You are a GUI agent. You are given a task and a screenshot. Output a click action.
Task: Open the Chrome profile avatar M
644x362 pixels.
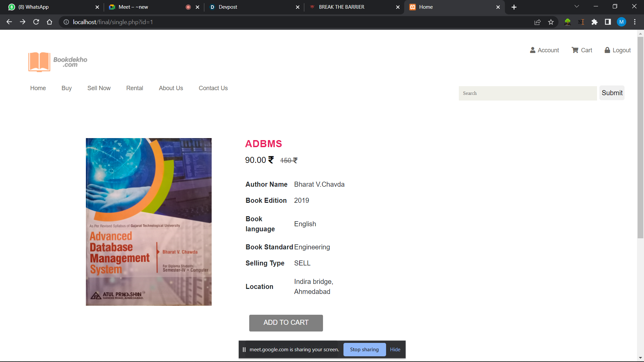[x=621, y=22]
